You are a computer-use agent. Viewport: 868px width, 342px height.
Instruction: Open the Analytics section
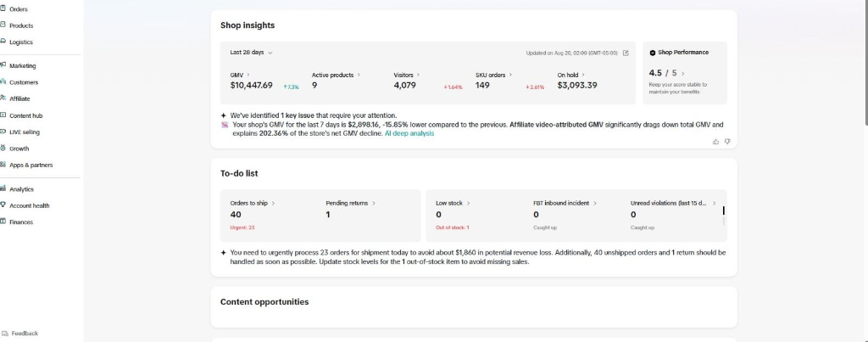pyautogui.click(x=21, y=189)
